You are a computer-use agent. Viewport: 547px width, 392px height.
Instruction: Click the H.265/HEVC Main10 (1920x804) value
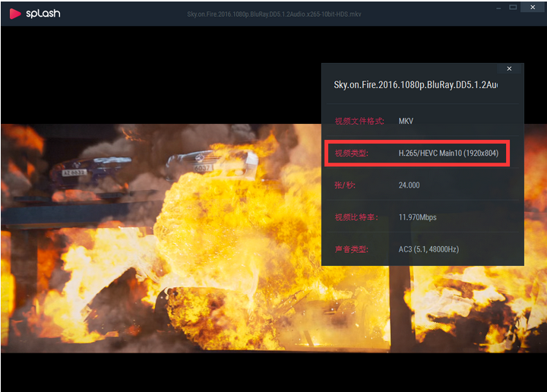click(448, 153)
